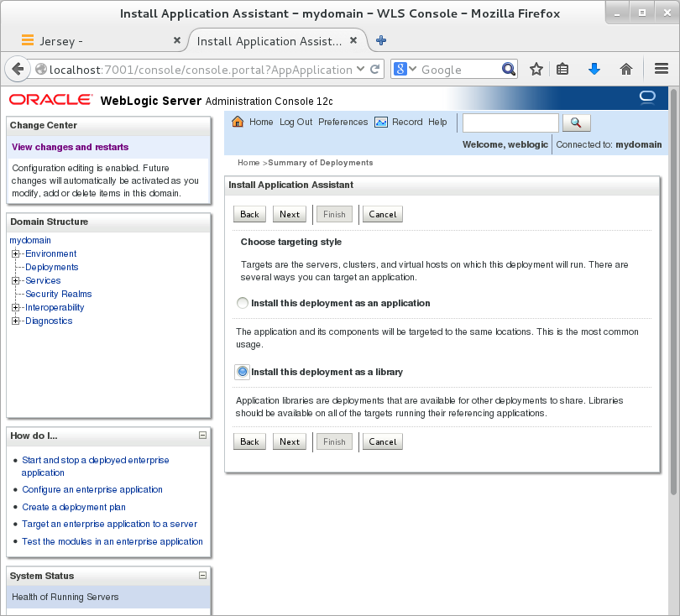Open the Environment tree link
The image size is (680, 616).
coord(50,253)
